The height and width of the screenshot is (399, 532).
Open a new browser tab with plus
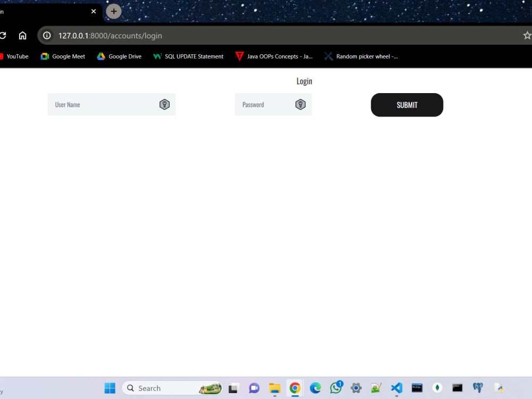(x=114, y=11)
